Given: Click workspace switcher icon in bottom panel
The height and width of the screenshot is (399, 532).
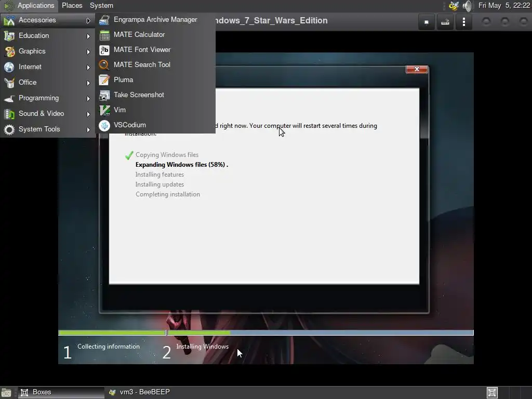Looking at the screenshot, I should click(x=492, y=393).
